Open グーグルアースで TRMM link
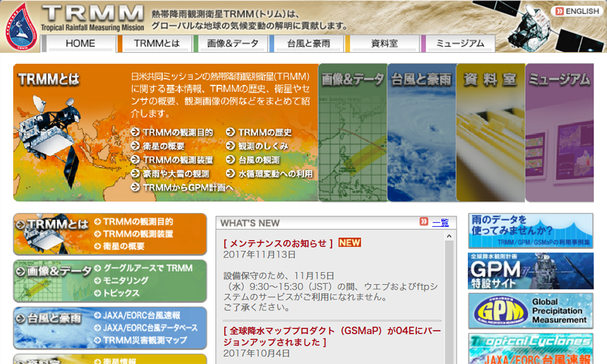Screen dimensions: 607x364 [148, 268]
